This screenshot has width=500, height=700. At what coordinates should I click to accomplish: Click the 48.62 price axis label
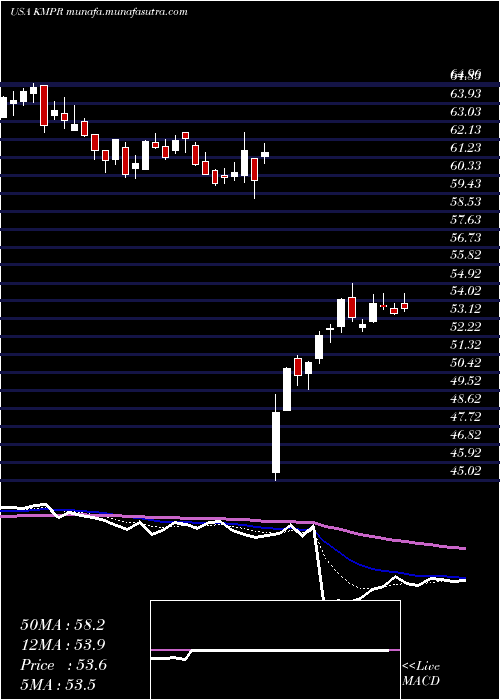(465, 399)
